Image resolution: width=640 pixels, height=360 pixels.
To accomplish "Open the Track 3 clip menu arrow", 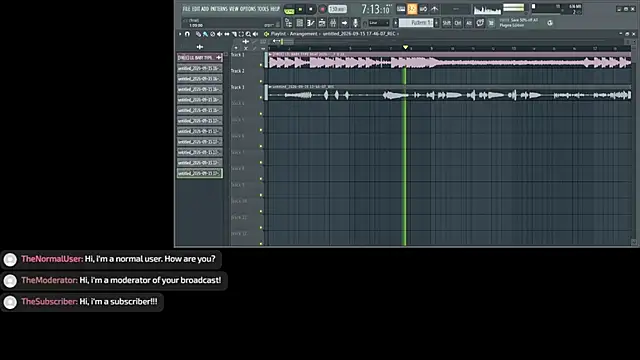I will click(270, 87).
